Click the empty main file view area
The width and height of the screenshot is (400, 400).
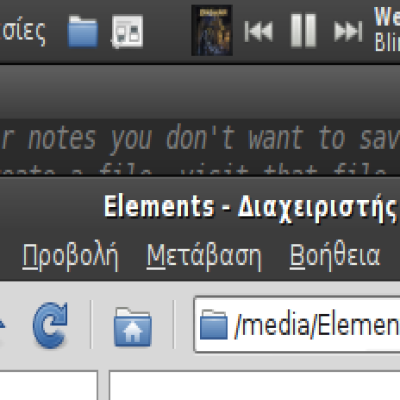(255, 385)
